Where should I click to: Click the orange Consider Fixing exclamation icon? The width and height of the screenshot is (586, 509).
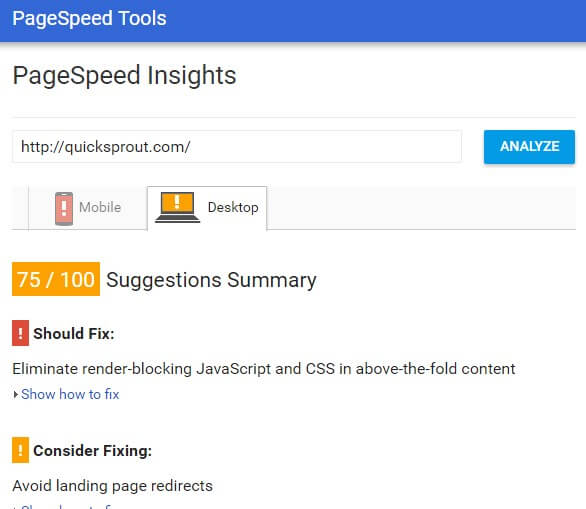tap(20, 450)
